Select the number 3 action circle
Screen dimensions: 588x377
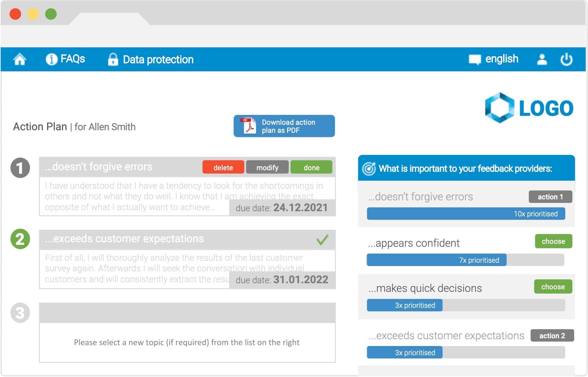pyautogui.click(x=20, y=313)
